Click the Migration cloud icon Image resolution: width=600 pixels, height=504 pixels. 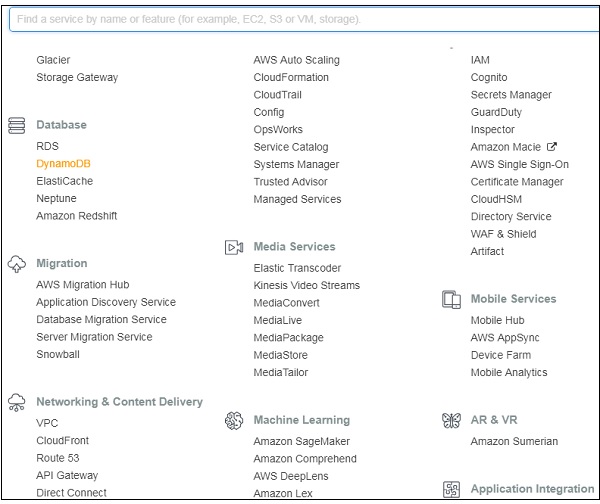click(16, 264)
